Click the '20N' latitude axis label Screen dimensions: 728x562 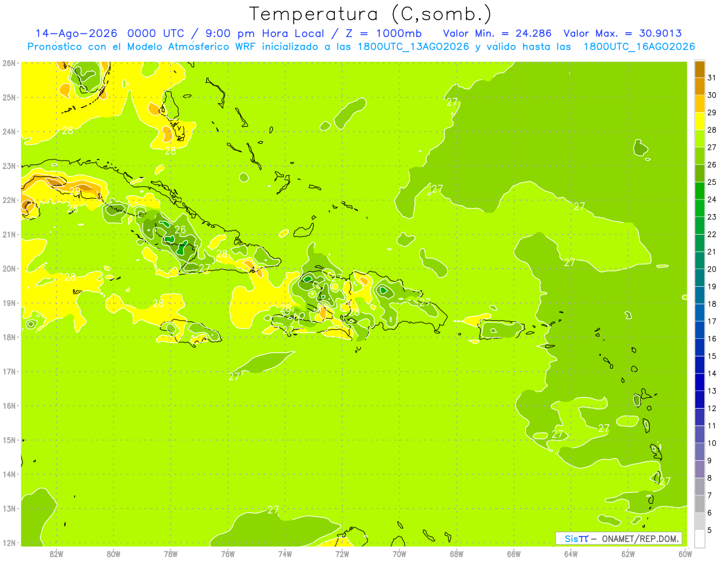[8, 269]
